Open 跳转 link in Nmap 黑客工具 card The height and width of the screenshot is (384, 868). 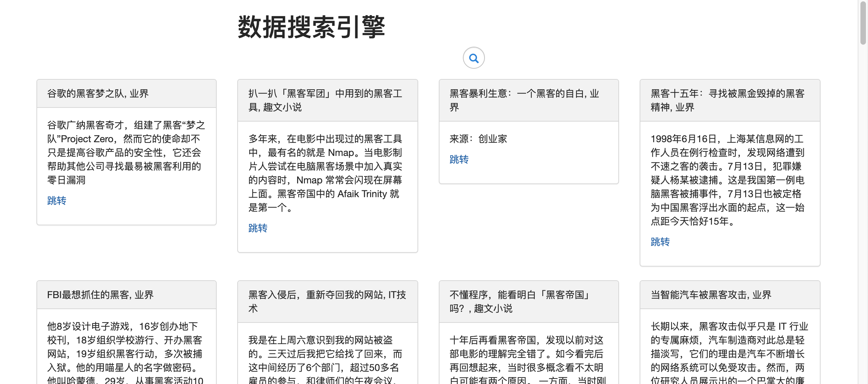pyautogui.click(x=258, y=228)
